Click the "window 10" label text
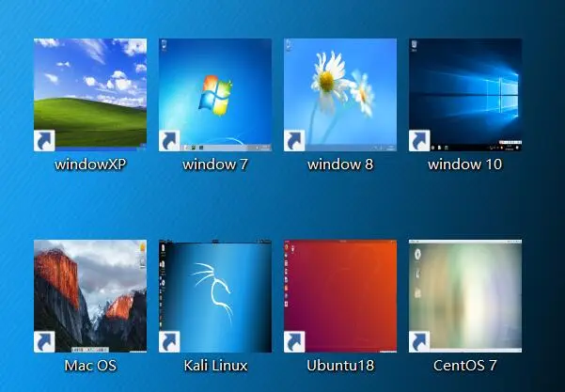This screenshot has height=392, width=565. [x=464, y=165]
